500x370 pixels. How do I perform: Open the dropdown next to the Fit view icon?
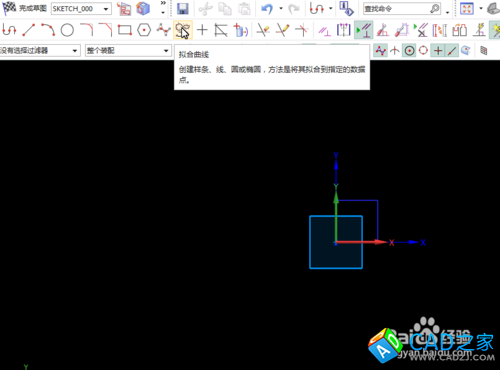pos(481,9)
